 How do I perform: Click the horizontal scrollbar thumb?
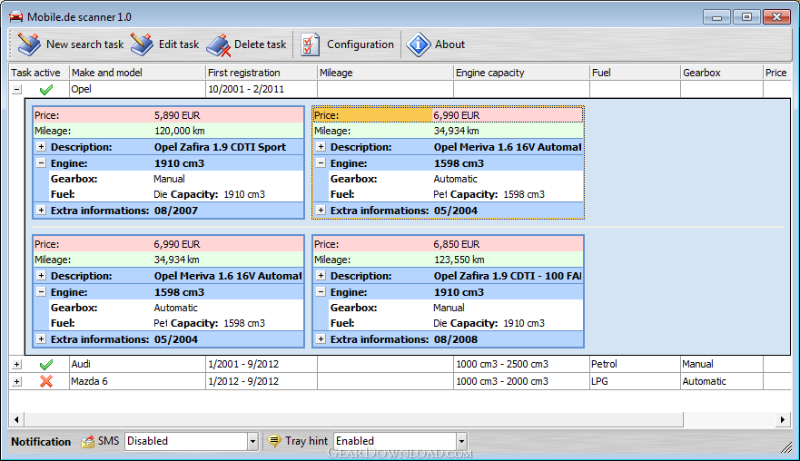click(x=353, y=420)
